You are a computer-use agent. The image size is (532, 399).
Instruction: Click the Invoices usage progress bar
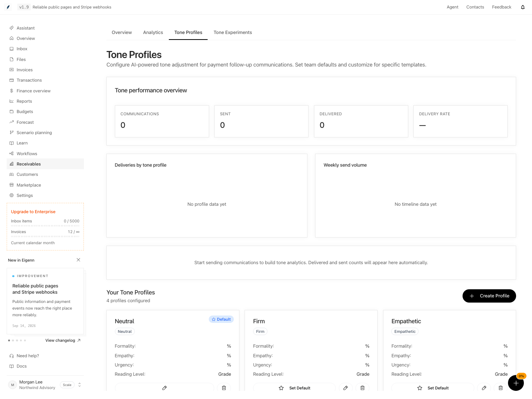(x=45, y=236)
